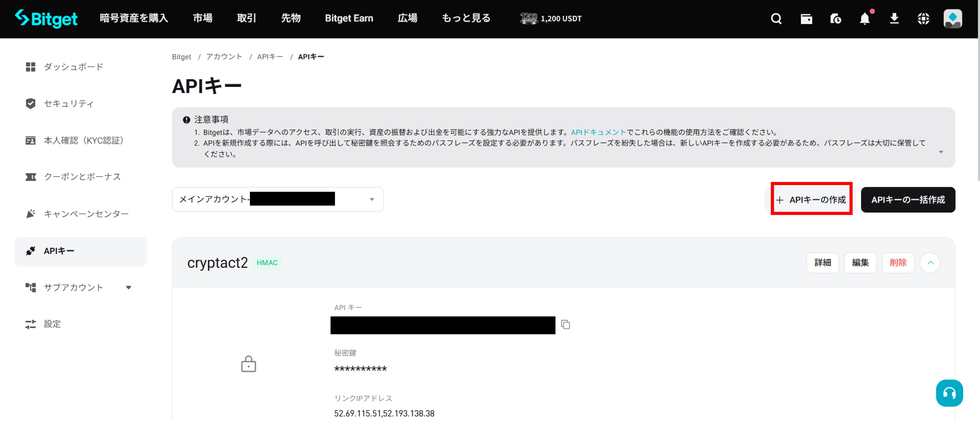This screenshot has width=980, height=421.
Task: Click the KYC identity card icon
Action: click(x=31, y=140)
